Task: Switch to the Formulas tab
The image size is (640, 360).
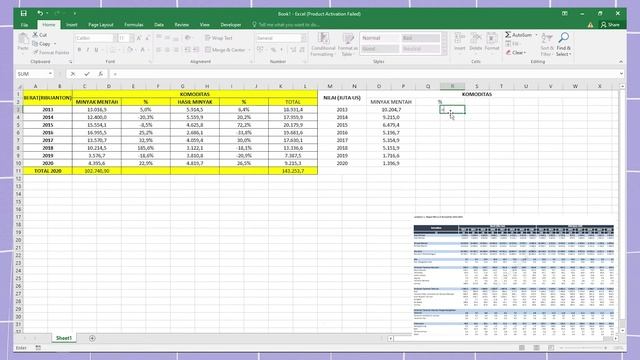Action: (x=133, y=25)
